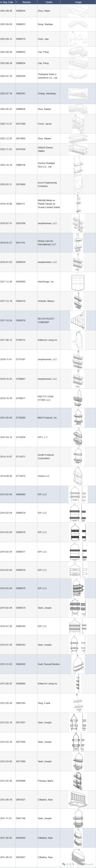Sort by the Holder column header
96x868 pixels.
point(49,2)
